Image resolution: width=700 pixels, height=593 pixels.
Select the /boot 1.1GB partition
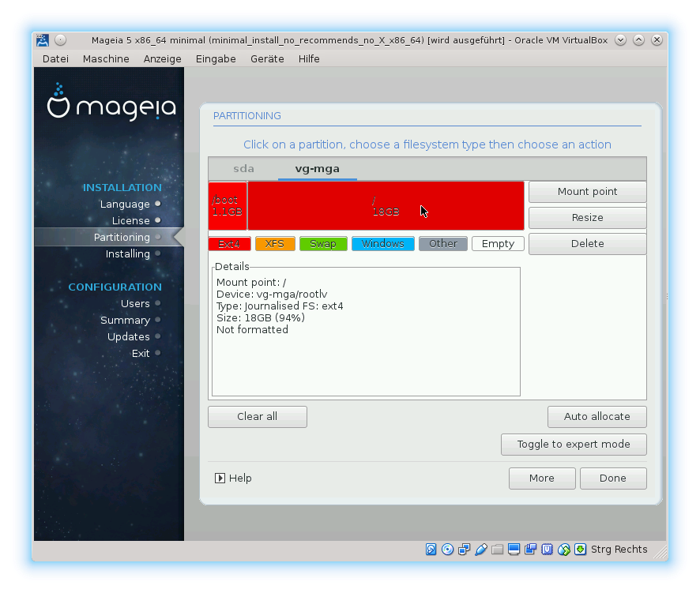coord(228,206)
